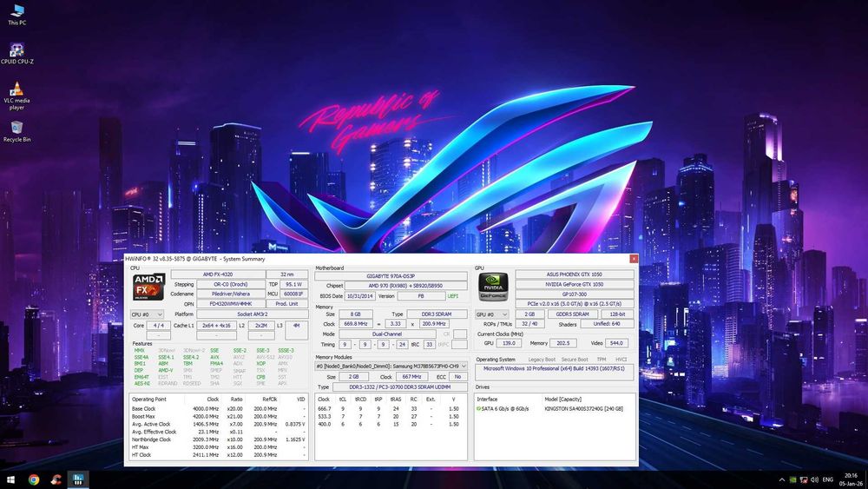Viewport: 868px width, 489px height.
Task: Select the Base Clock row
Action: [219, 409]
